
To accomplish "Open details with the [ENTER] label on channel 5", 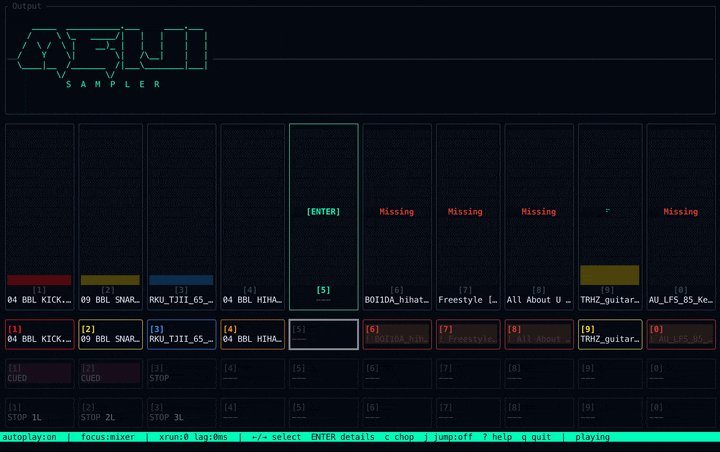I will point(323,212).
